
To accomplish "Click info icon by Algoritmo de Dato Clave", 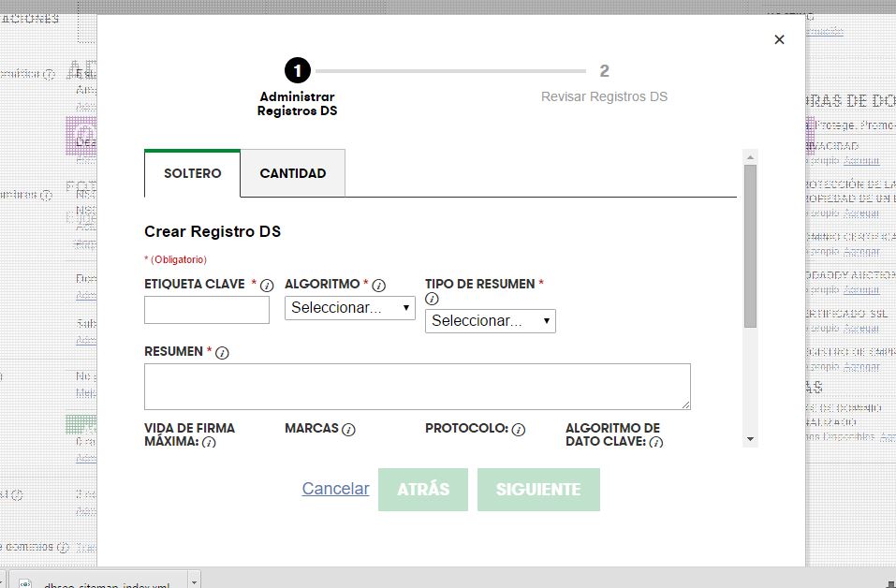I will 656,442.
